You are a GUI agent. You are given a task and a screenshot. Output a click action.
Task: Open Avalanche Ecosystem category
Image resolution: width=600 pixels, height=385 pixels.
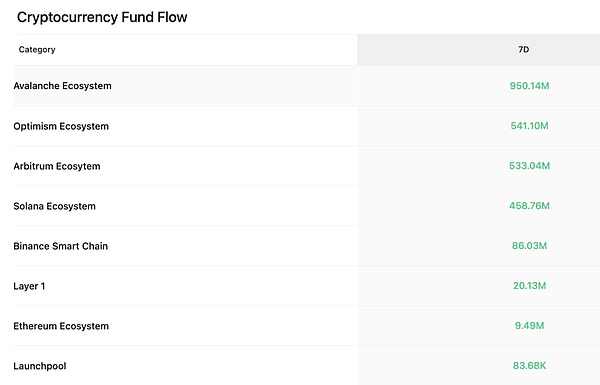pyautogui.click(x=62, y=86)
